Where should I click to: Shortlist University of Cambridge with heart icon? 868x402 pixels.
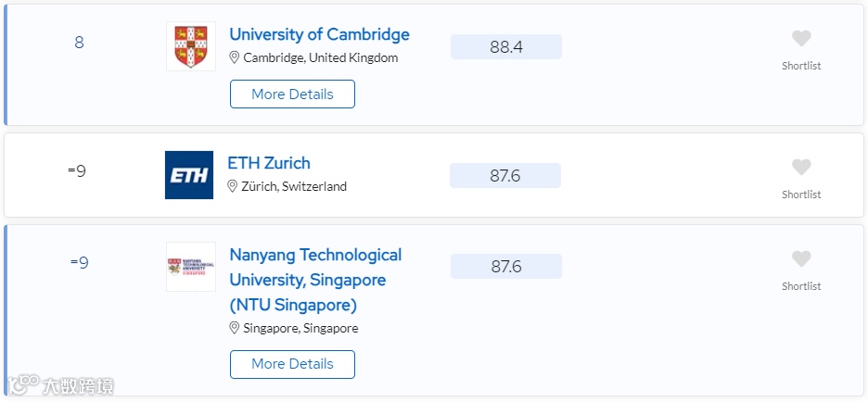coord(801,39)
